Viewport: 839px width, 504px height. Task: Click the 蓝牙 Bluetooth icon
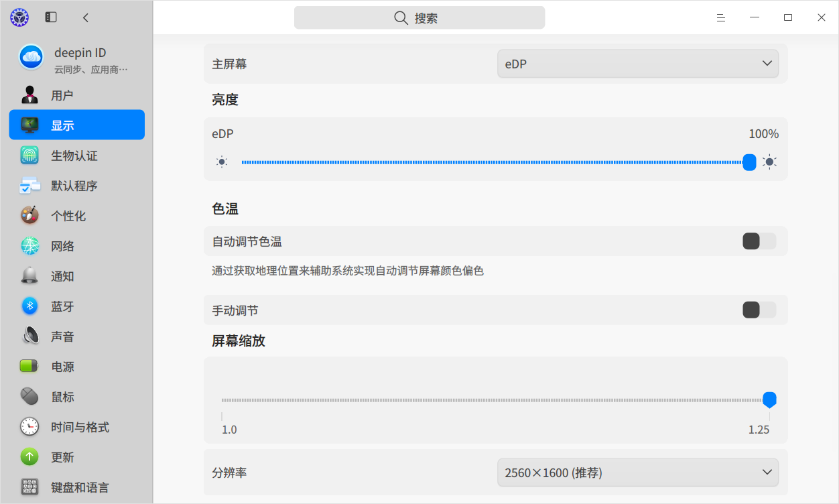click(x=29, y=306)
